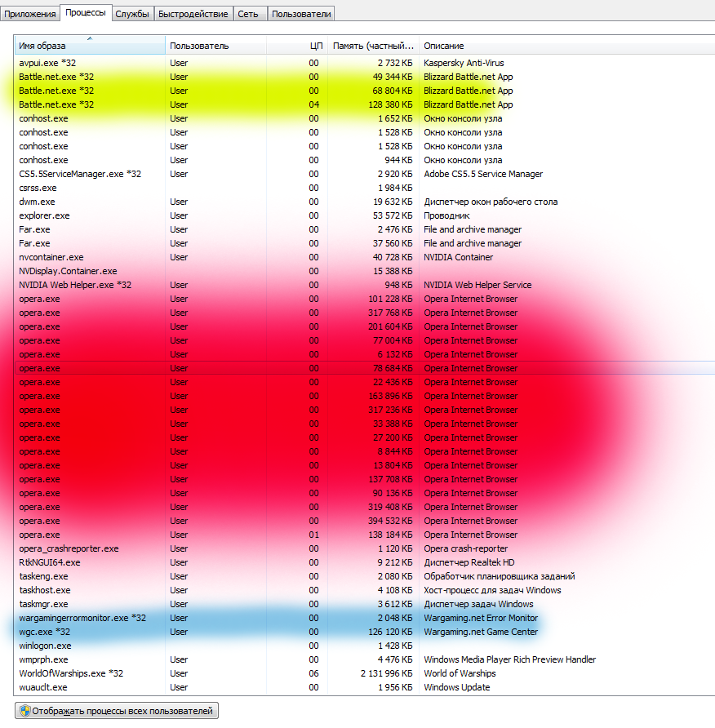Switch to the Службы tab
The width and height of the screenshot is (715, 728).
point(132,14)
